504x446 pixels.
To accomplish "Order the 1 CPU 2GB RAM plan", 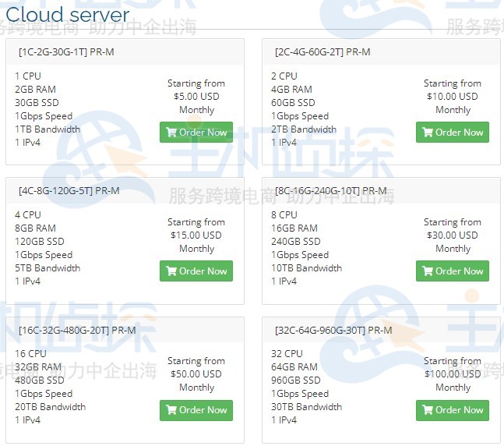I will [196, 133].
